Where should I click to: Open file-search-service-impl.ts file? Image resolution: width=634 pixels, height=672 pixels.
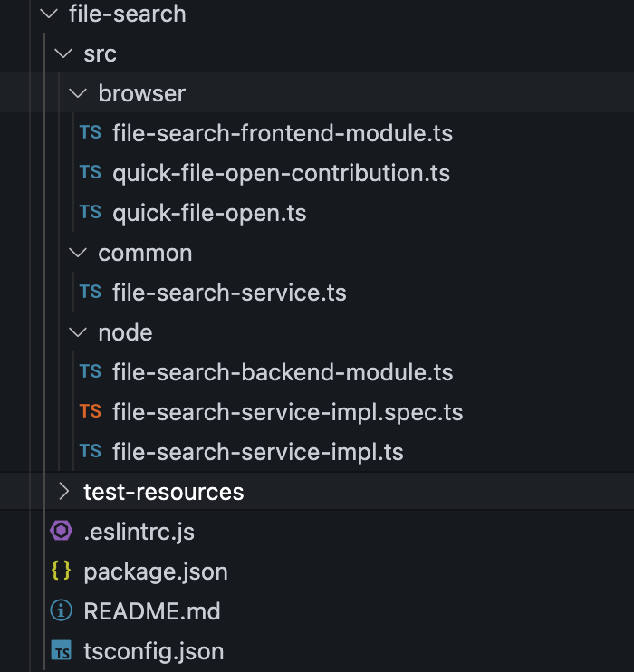coord(257,452)
